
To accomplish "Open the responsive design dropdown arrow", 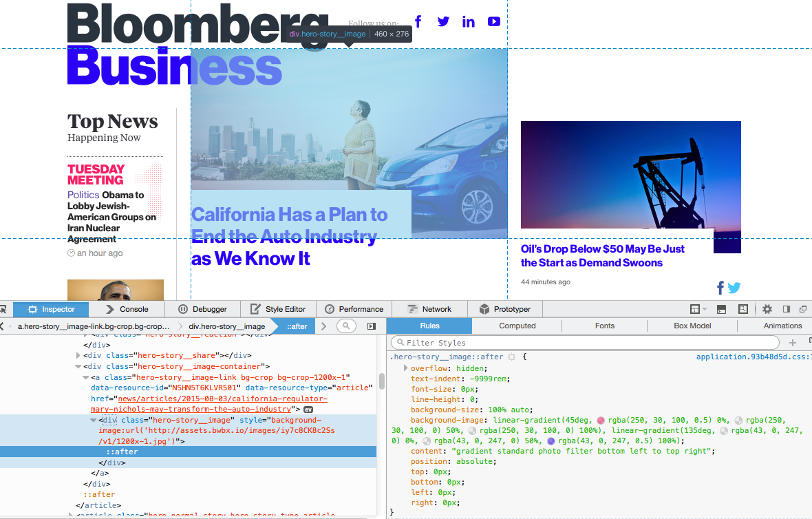I will [704, 309].
